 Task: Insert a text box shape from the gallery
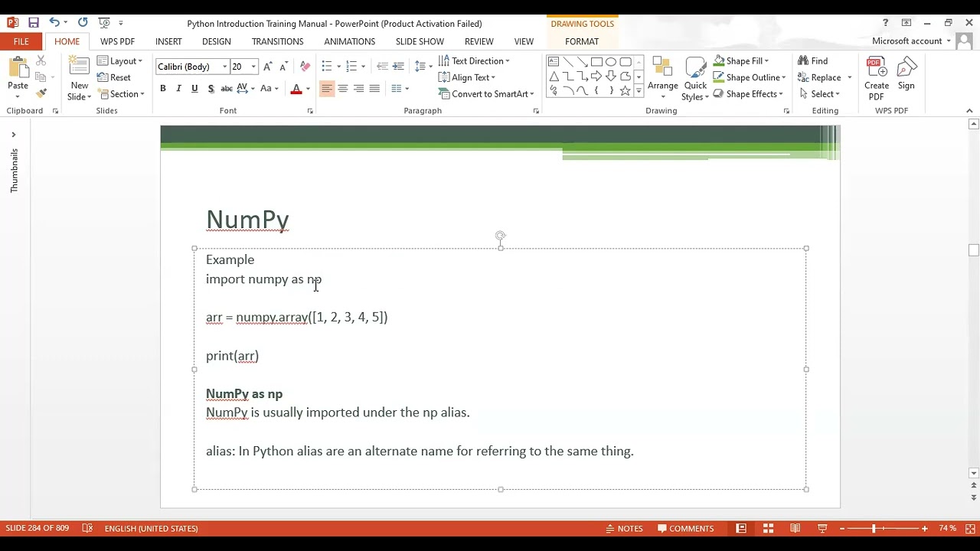pyautogui.click(x=554, y=62)
